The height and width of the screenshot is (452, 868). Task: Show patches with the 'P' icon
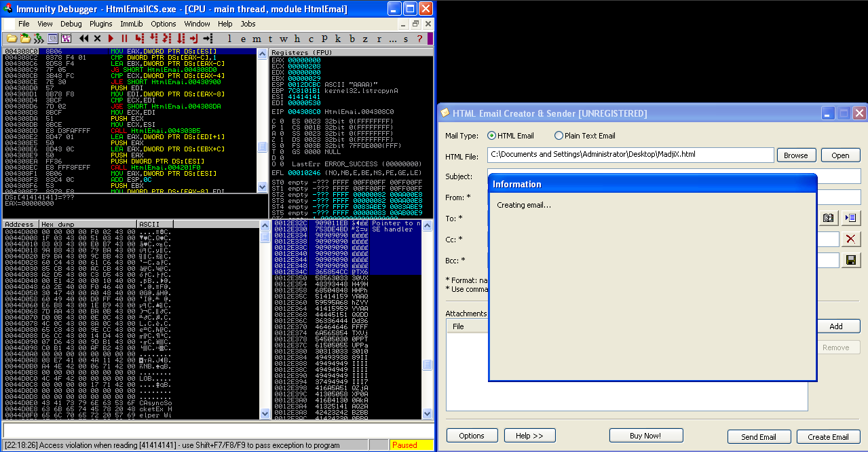[x=324, y=39]
